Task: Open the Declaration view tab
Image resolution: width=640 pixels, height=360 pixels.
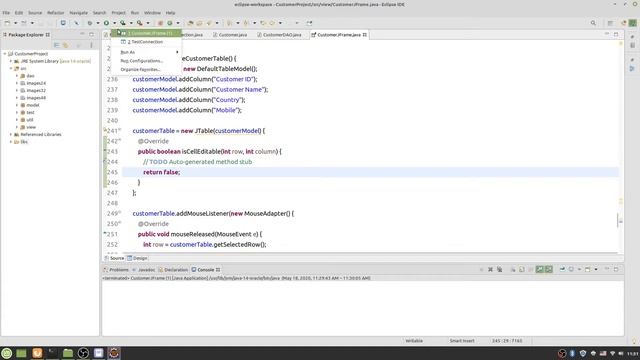Action: 173,270
